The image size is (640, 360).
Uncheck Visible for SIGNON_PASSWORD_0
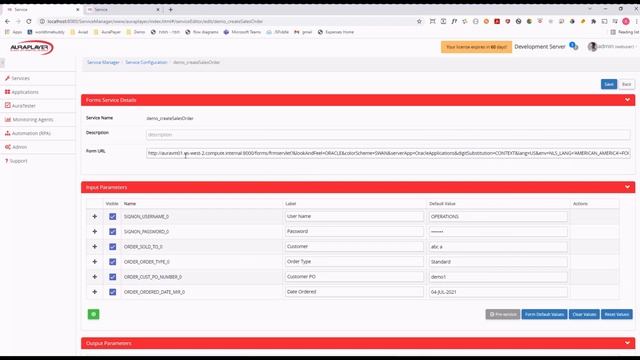(x=112, y=231)
